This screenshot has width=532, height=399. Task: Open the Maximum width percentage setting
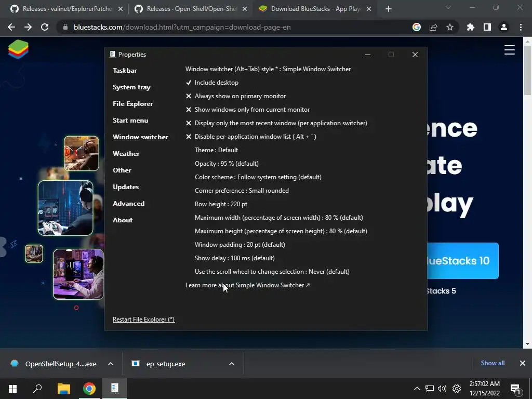278,218
